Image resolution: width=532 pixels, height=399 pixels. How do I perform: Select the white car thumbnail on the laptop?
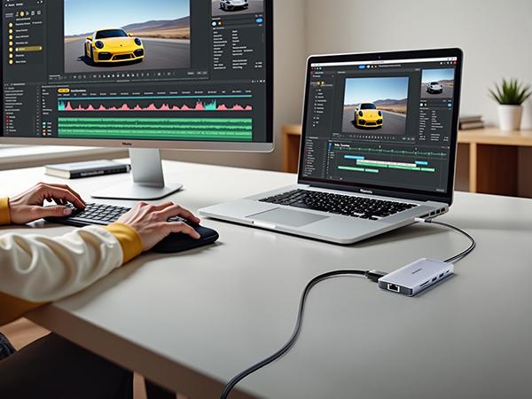(x=434, y=86)
